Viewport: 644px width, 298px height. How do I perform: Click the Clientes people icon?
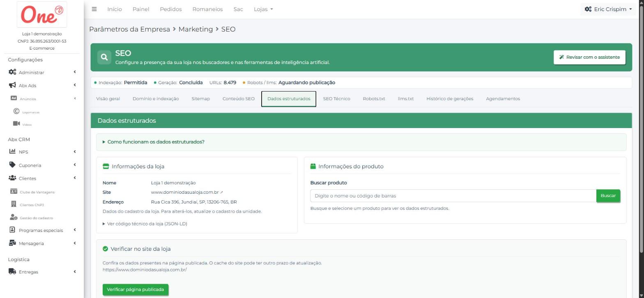pyautogui.click(x=12, y=178)
